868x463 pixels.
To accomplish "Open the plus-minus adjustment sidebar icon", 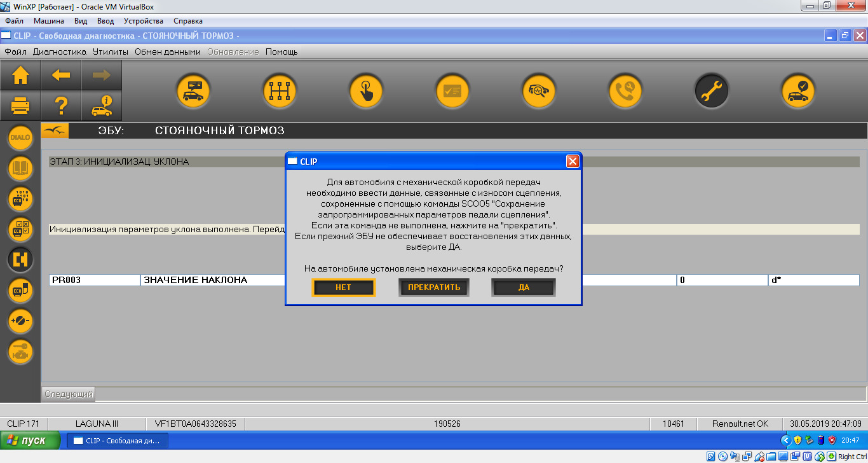I will tap(20, 321).
